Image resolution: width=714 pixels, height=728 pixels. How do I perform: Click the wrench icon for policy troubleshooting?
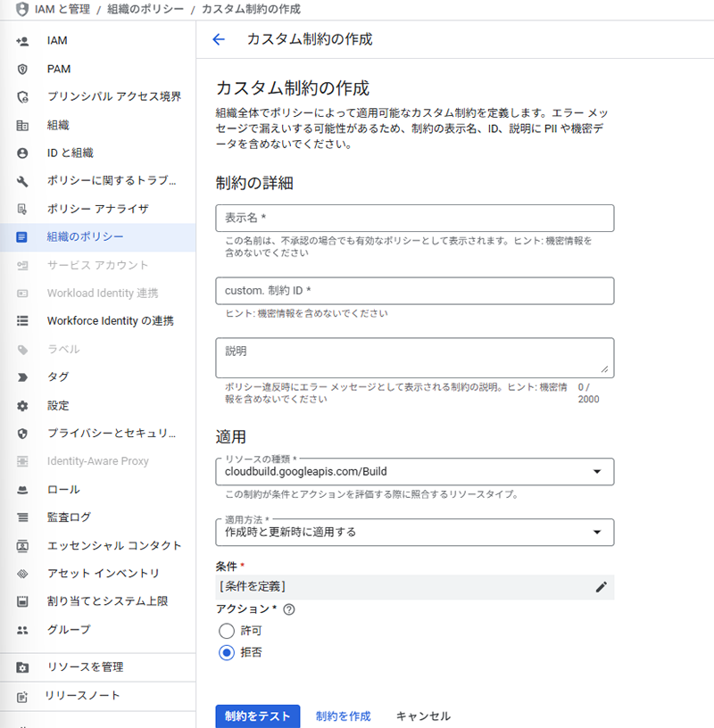[x=23, y=181]
